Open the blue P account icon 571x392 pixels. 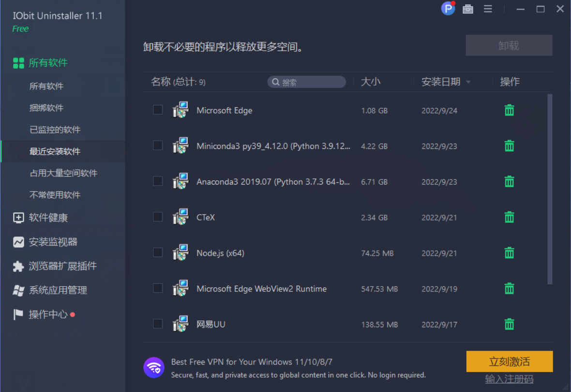pyautogui.click(x=448, y=8)
